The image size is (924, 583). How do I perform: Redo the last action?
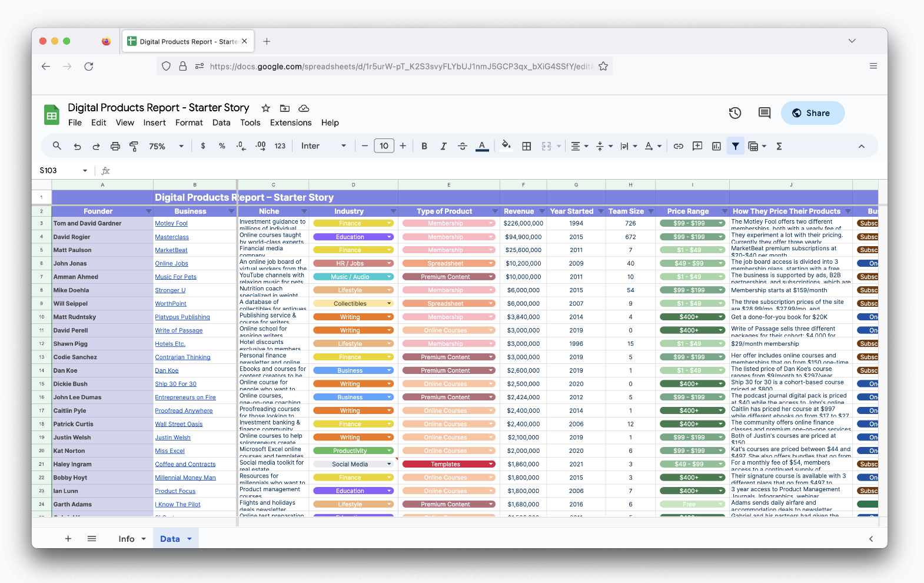[96, 146]
